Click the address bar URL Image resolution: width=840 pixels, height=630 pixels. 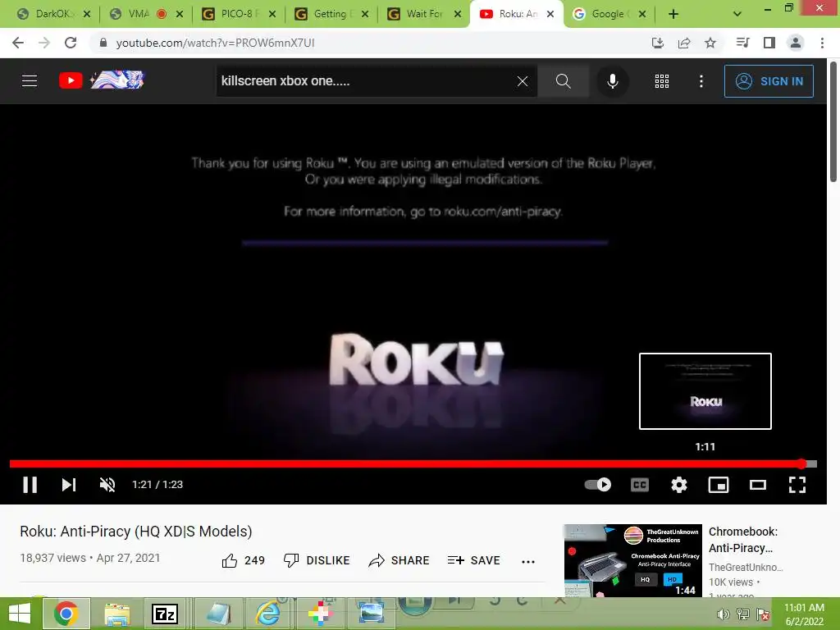coord(215,43)
